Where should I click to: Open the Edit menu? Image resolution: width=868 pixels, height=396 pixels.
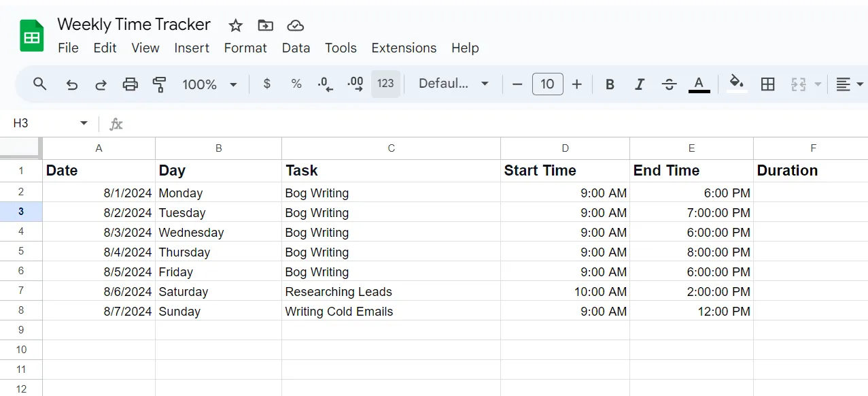(105, 48)
